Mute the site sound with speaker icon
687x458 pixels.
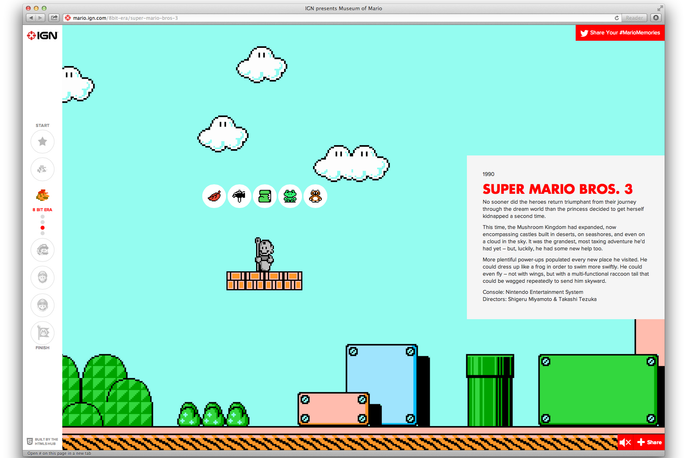point(624,442)
